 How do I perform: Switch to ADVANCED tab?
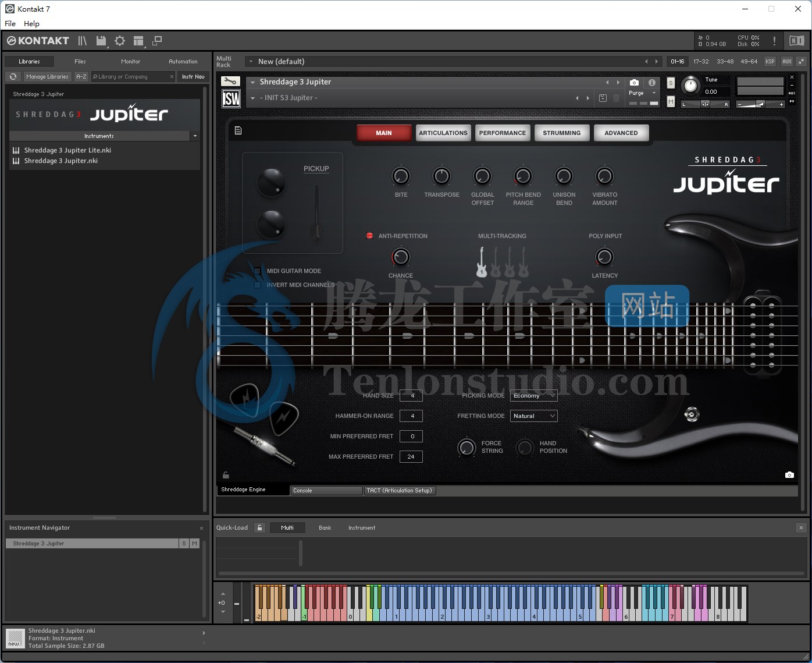[621, 133]
